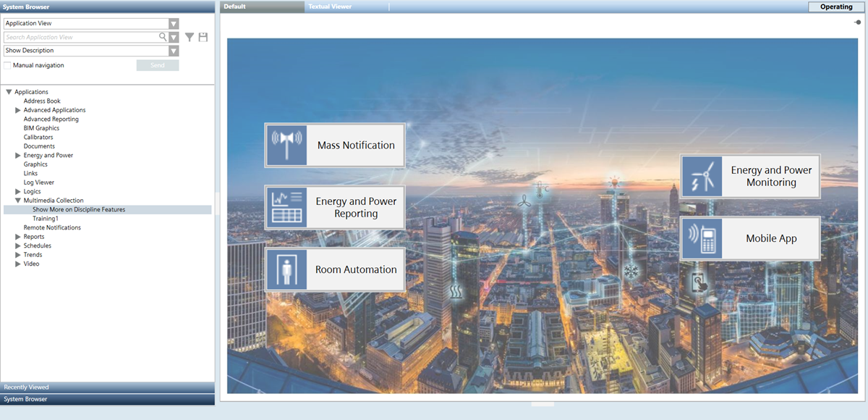The width and height of the screenshot is (868, 420).
Task: Click the Energy and Power Reporting chart icon
Action: coord(286,208)
